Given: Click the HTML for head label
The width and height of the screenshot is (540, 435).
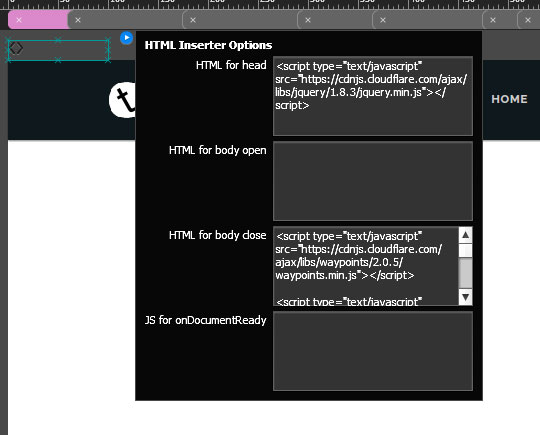Looking at the screenshot, I should pos(231,65).
